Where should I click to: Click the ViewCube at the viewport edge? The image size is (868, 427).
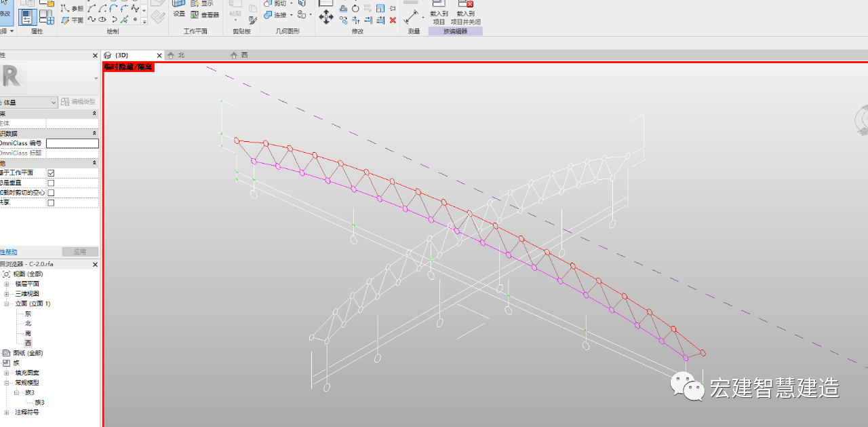(x=861, y=119)
